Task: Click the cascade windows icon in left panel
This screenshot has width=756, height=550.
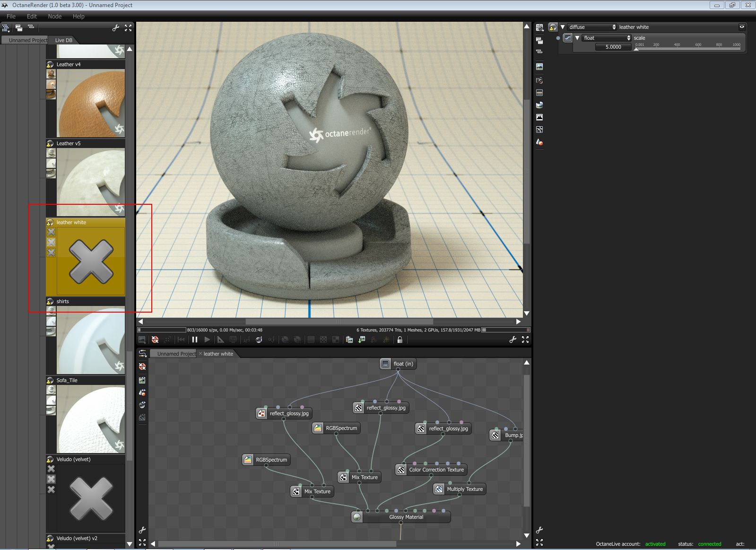Action: [19, 28]
